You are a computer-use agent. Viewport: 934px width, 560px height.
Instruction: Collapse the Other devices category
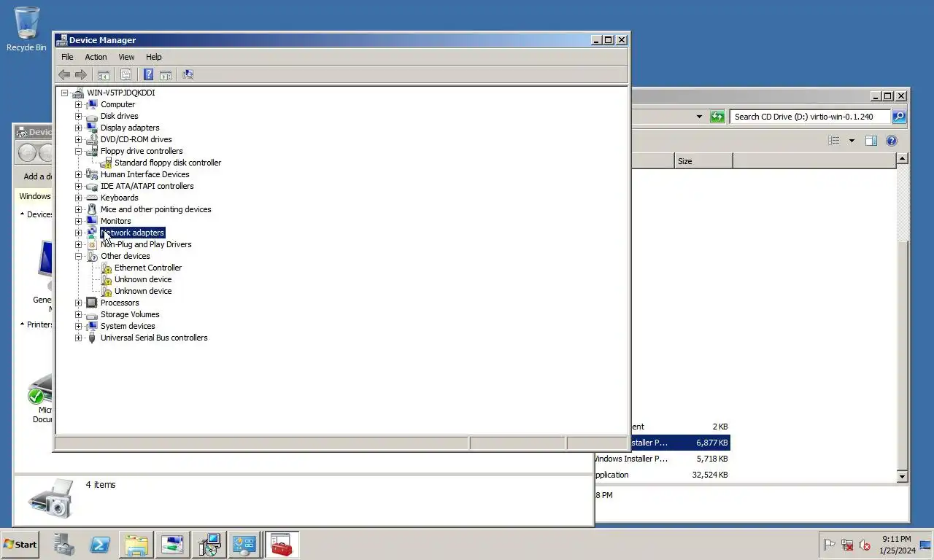pos(78,256)
